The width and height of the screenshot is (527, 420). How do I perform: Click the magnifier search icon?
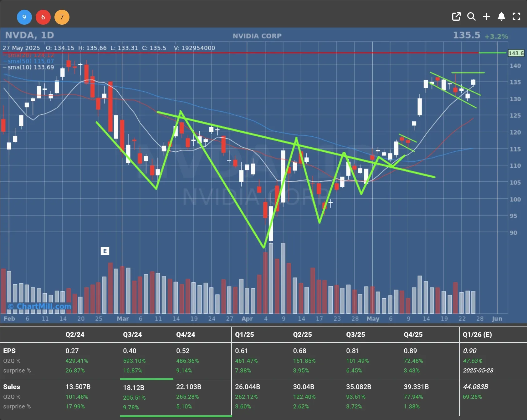tap(471, 17)
